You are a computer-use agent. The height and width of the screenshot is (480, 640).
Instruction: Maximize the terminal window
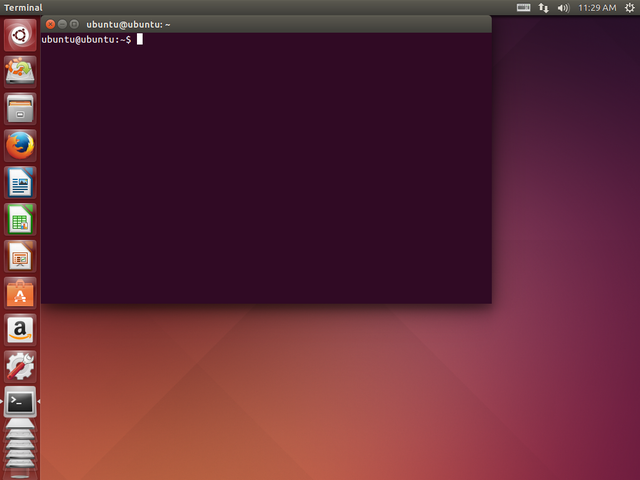click(74, 24)
